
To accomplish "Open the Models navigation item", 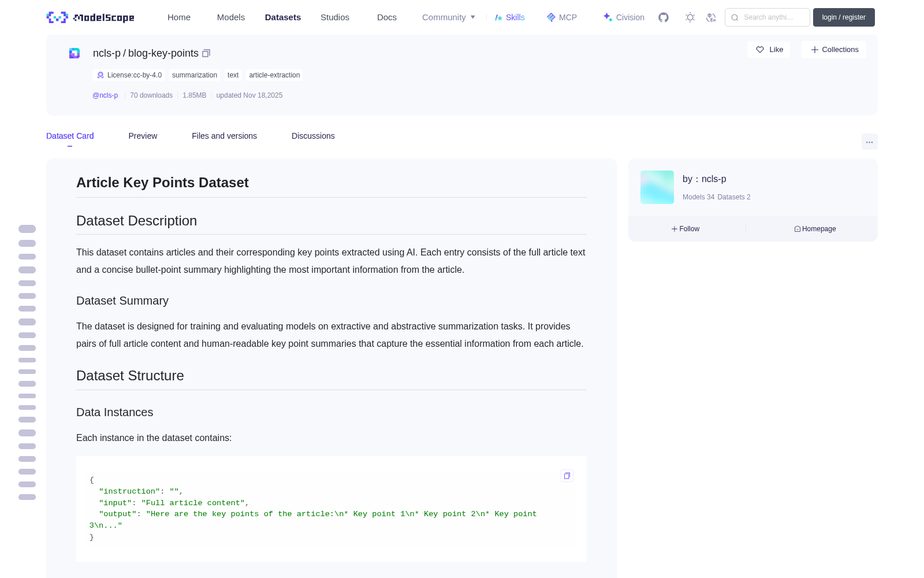I will [231, 17].
